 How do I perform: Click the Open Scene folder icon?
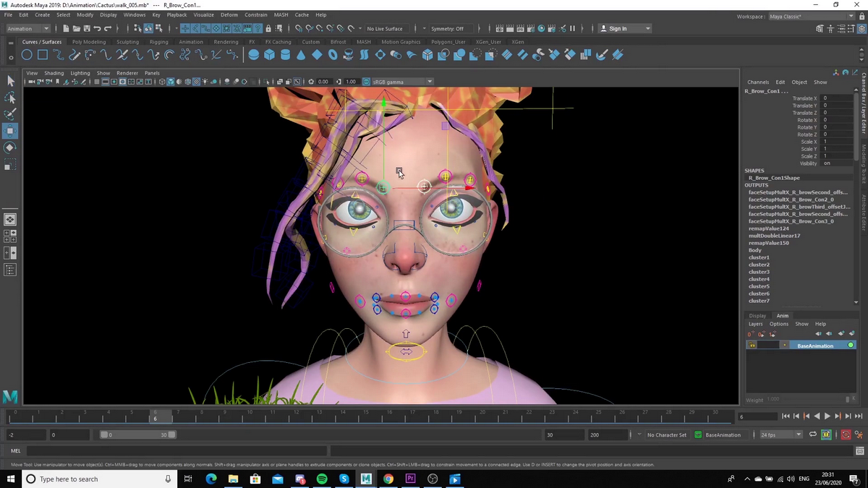coord(76,29)
